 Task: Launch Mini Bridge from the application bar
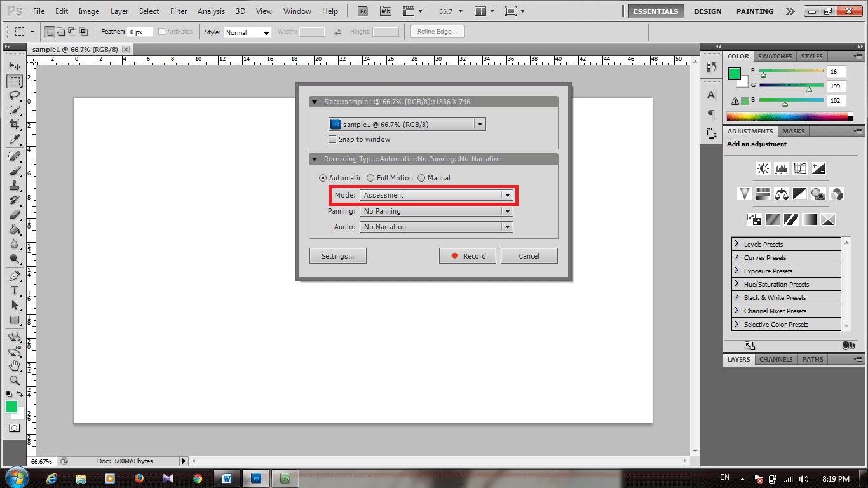386,11
